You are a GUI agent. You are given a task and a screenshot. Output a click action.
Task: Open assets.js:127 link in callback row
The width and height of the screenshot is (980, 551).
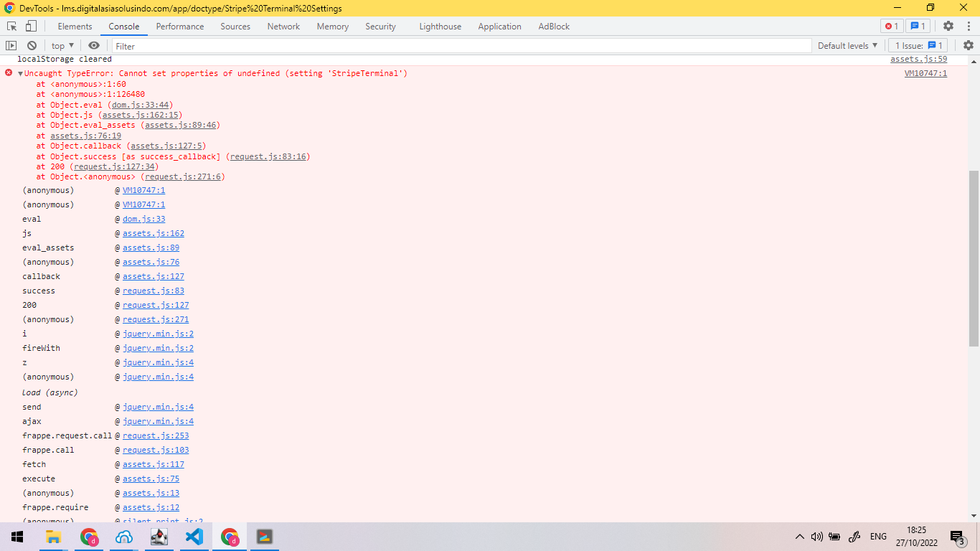153,276
